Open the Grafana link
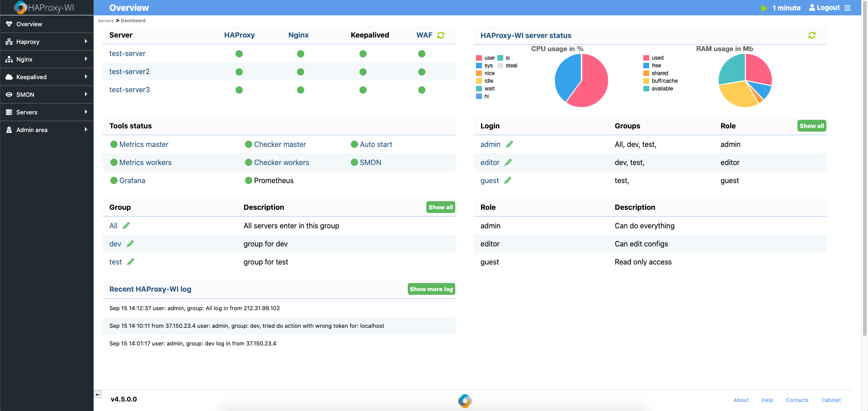This screenshot has width=868, height=411. [132, 180]
